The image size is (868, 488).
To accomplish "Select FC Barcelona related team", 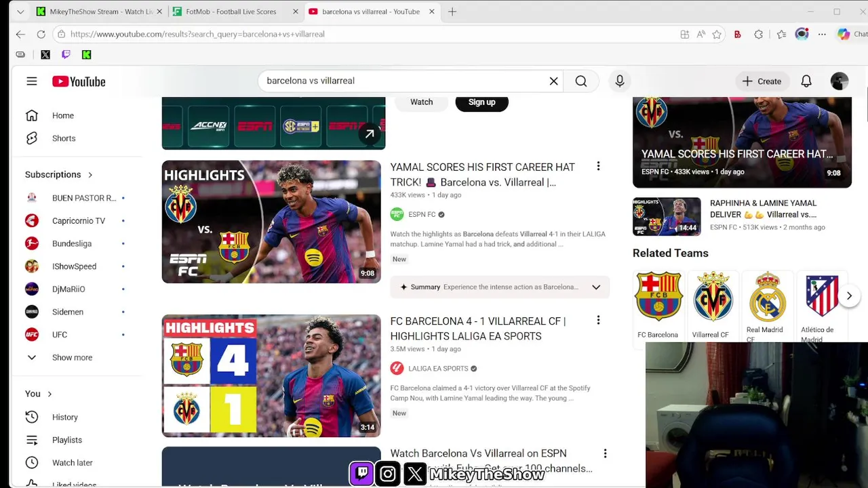I will coord(658,304).
